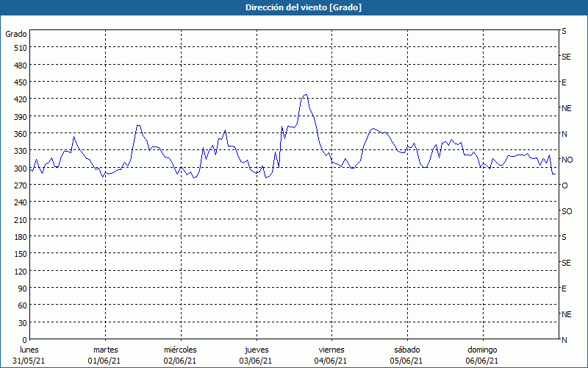Click the highest peak of the blue line
This screenshot has height=368, width=588.
306,95
